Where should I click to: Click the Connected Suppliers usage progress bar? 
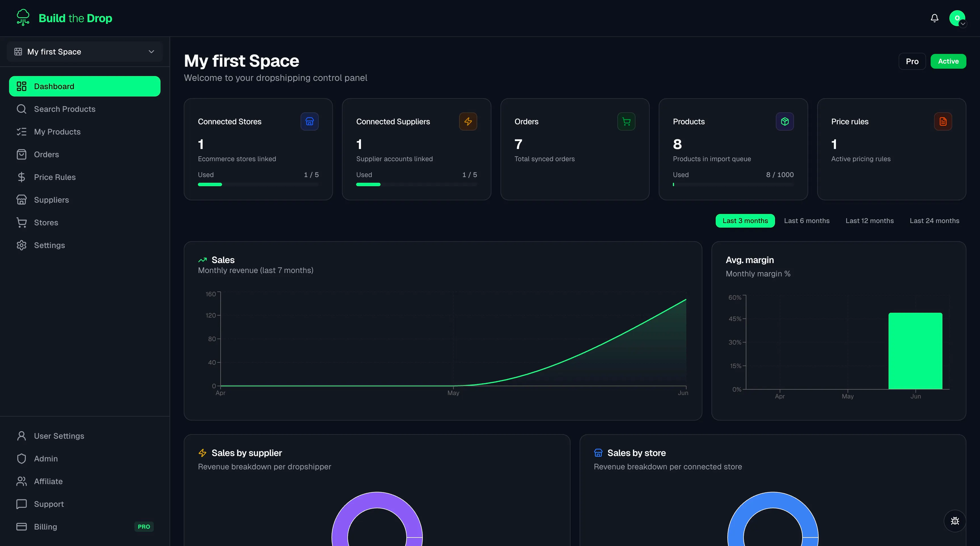416,185
